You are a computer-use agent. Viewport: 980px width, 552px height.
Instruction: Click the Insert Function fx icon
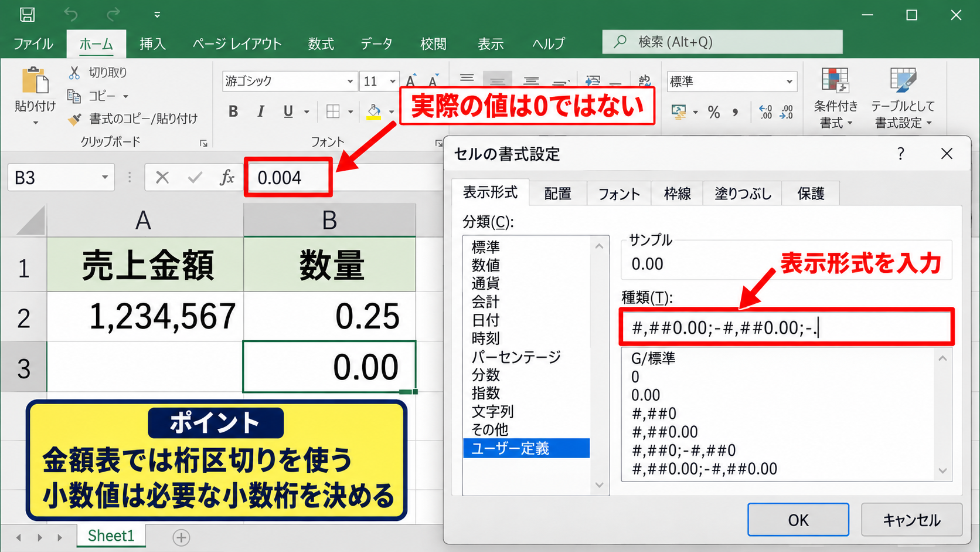click(227, 178)
